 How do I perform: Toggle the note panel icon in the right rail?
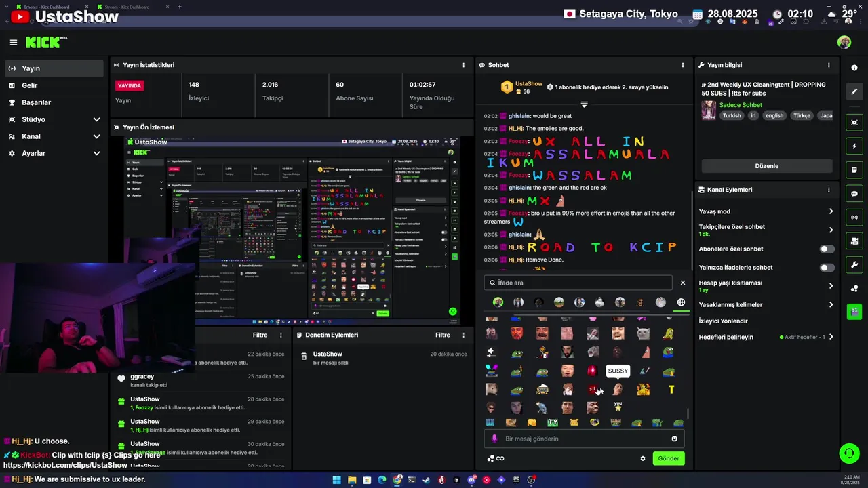[854, 169]
